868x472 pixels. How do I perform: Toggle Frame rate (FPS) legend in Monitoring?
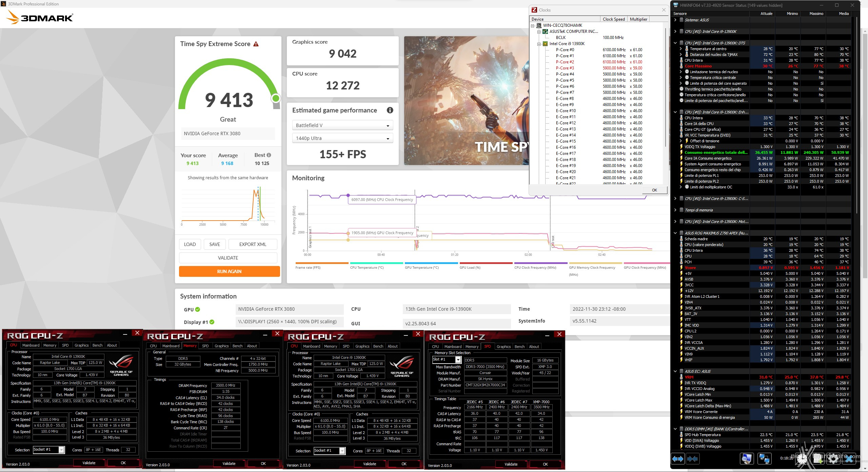[321, 265]
